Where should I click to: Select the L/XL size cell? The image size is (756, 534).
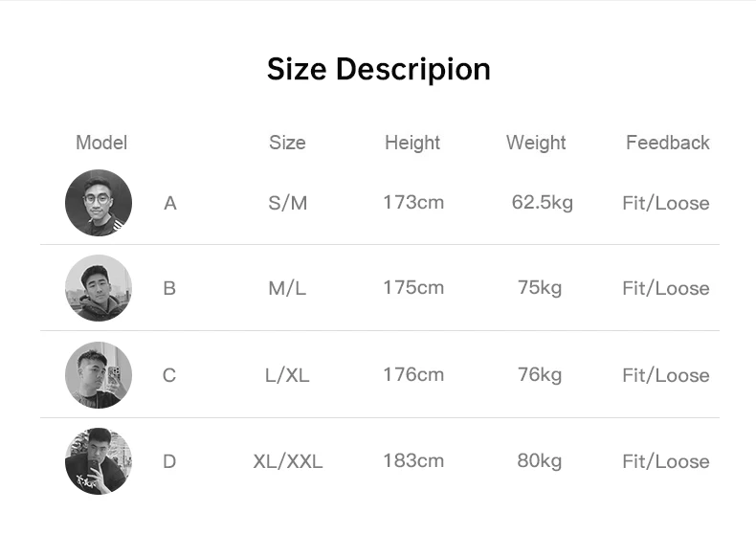pyautogui.click(x=287, y=375)
